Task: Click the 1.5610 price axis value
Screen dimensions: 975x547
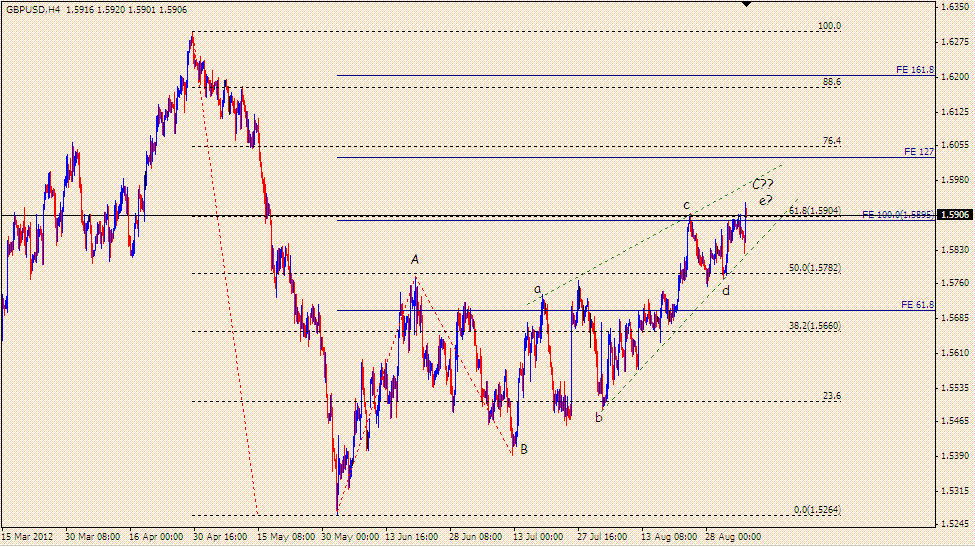Action: click(954, 352)
